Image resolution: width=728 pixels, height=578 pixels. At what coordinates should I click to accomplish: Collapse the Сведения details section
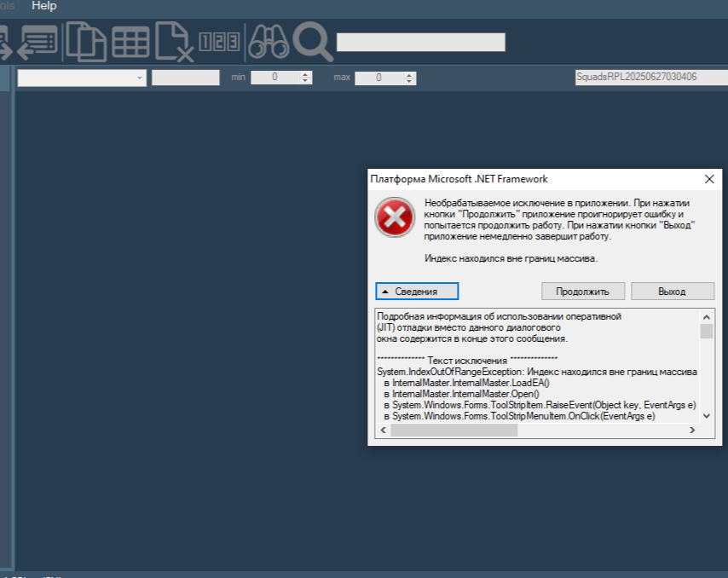[417, 291]
